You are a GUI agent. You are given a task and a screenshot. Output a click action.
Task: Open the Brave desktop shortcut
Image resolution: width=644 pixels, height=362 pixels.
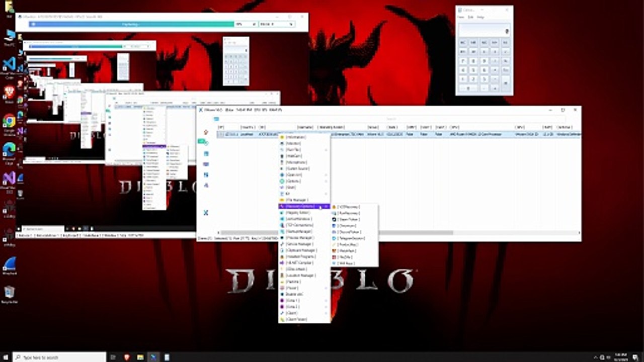9,94
